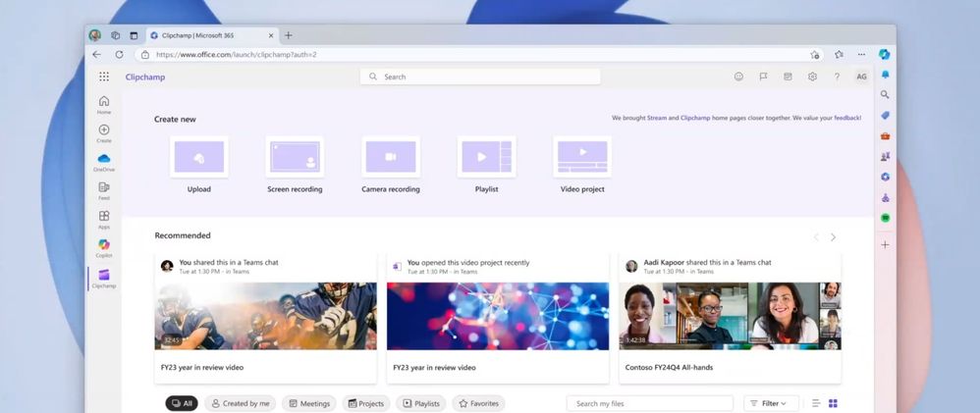
Task: Open the football video thumbnail
Action: (266, 316)
